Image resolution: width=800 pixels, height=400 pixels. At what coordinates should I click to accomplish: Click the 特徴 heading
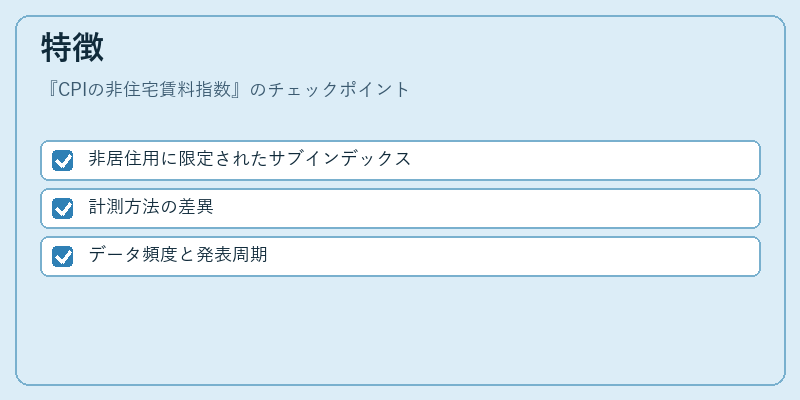(x=72, y=47)
